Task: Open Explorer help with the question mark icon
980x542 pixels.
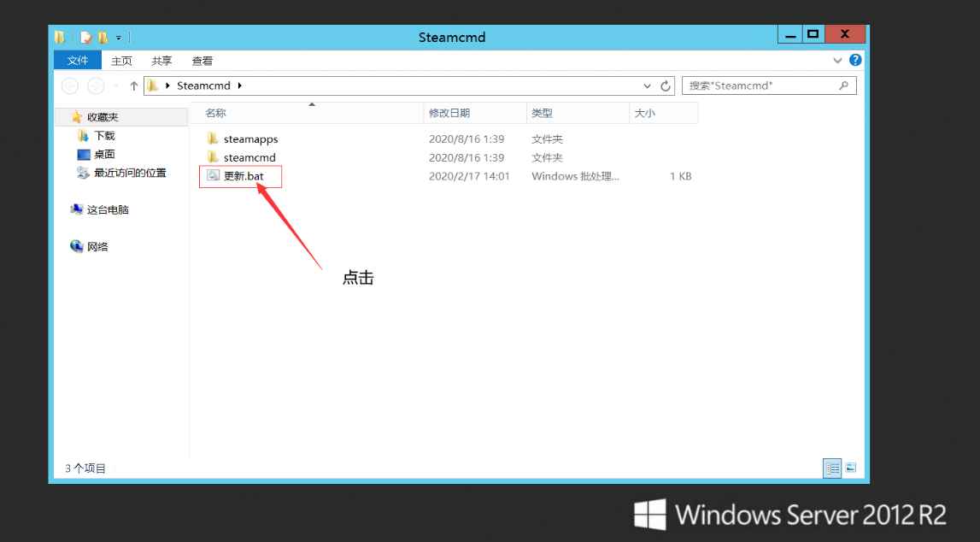Action: [x=855, y=60]
